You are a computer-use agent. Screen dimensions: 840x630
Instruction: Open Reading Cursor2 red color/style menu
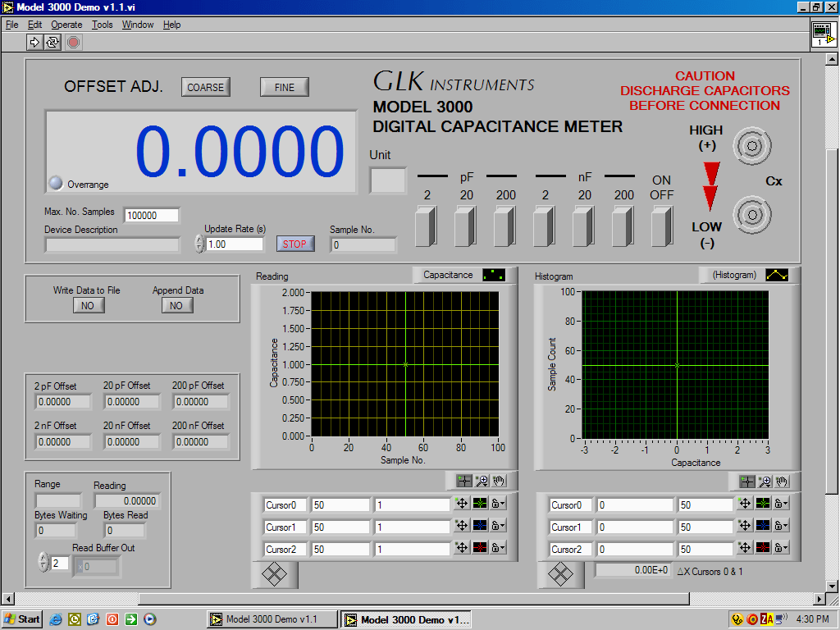[x=480, y=547]
